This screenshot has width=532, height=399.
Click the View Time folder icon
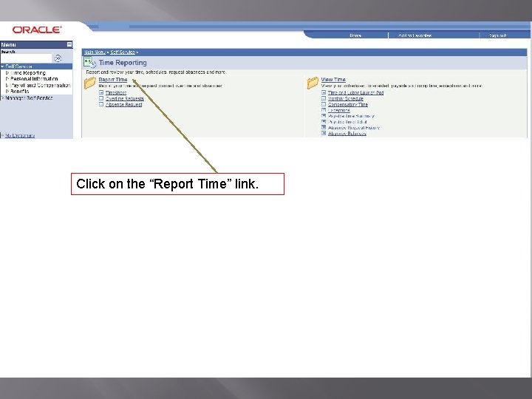(313, 83)
